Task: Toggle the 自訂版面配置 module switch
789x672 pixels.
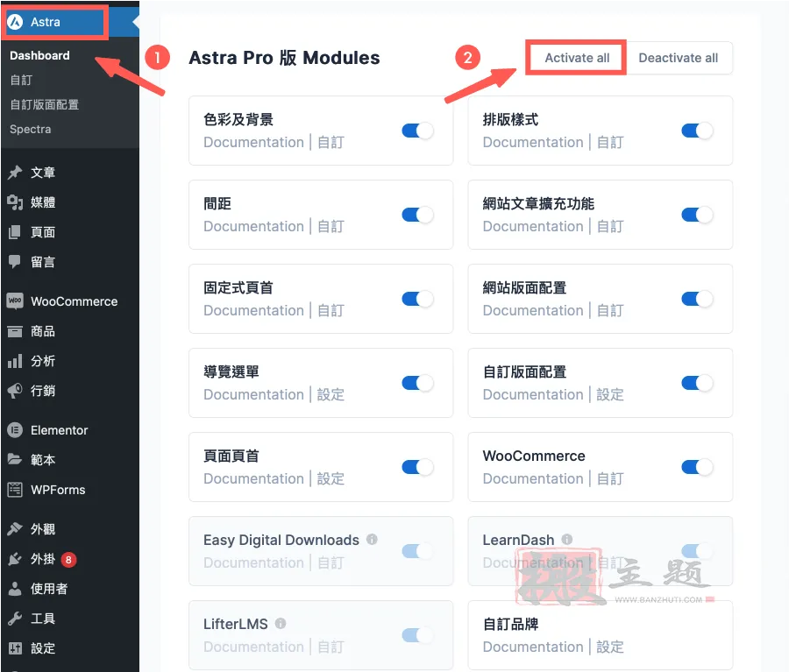Action: tap(697, 383)
